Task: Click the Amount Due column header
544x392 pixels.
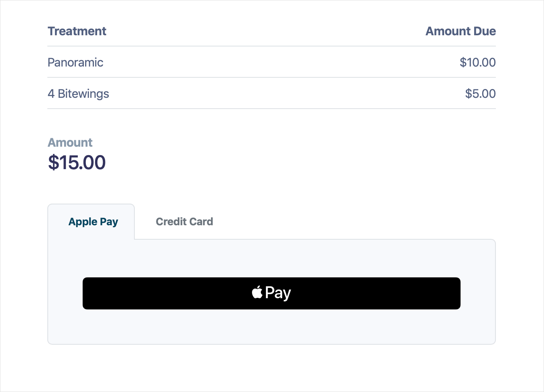Action: point(461,31)
